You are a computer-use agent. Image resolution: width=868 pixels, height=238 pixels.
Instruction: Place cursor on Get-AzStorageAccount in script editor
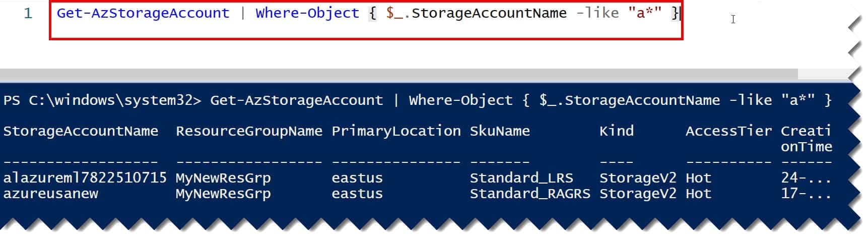[143, 13]
